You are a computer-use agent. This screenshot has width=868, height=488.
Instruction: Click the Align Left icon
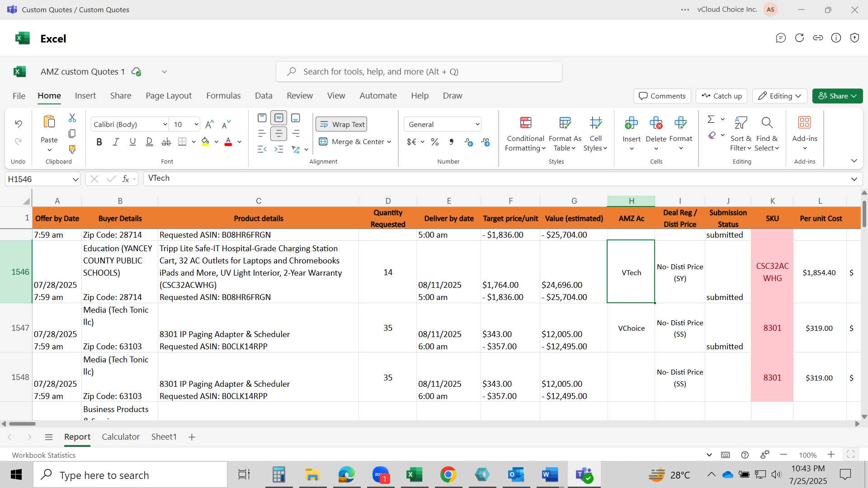click(x=262, y=134)
